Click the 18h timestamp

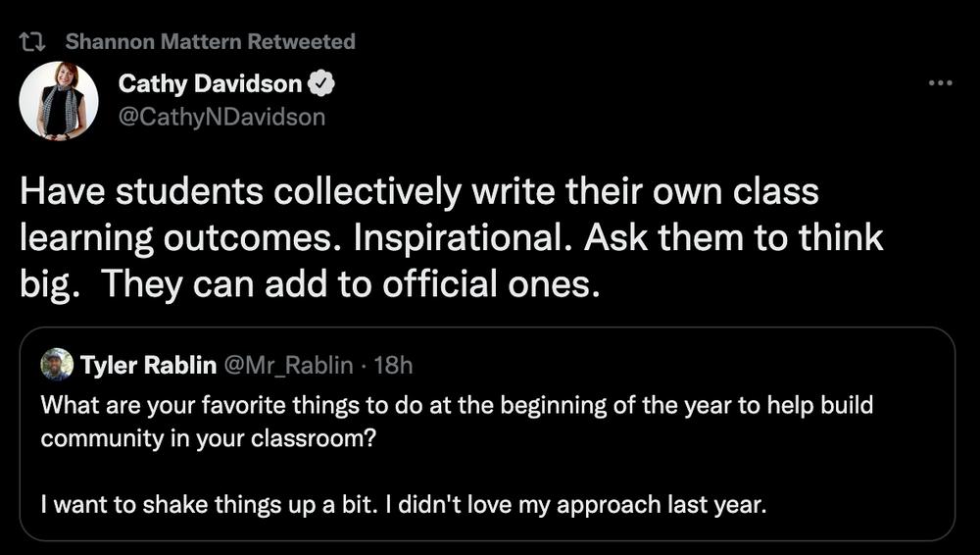(393, 365)
